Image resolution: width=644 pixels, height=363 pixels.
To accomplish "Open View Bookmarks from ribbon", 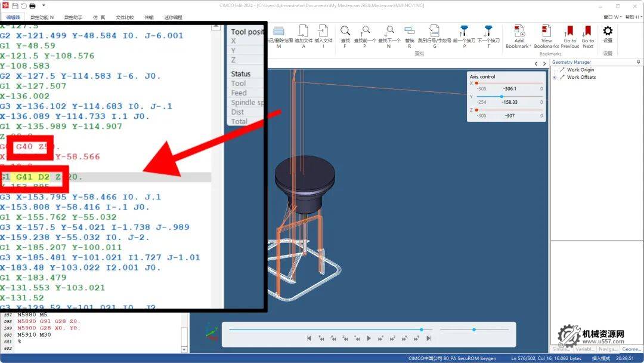I will (x=546, y=32).
